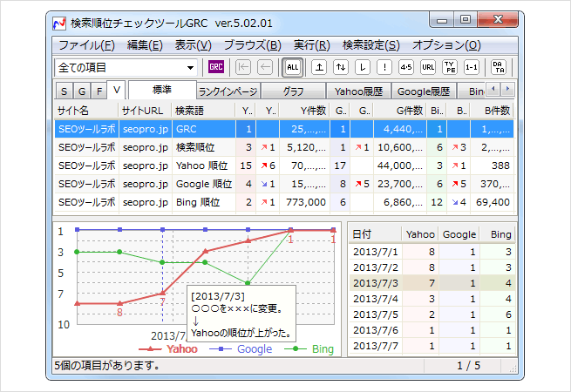Click the Google history column header
571x392 pixels.
(x=459, y=234)
